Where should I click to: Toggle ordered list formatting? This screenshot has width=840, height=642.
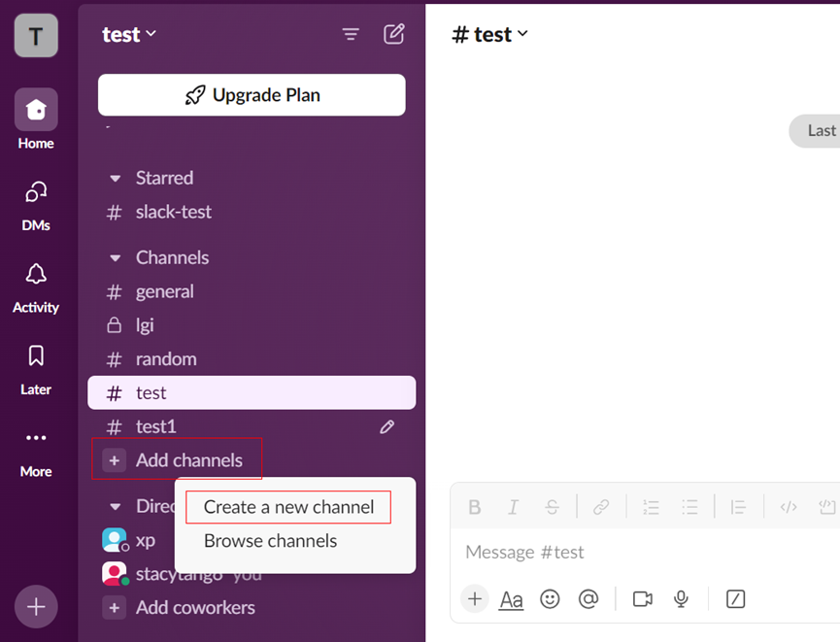point(651,507)
